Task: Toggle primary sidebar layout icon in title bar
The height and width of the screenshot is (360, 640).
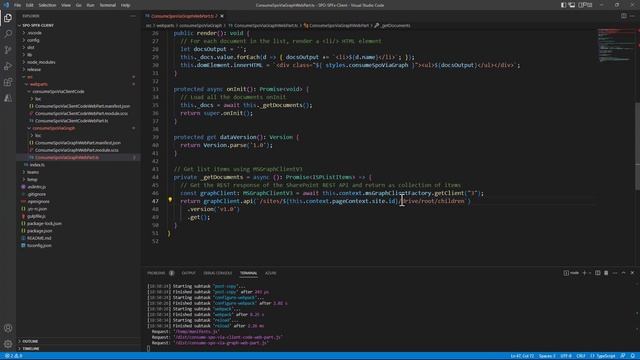Action: coord(563,5)
